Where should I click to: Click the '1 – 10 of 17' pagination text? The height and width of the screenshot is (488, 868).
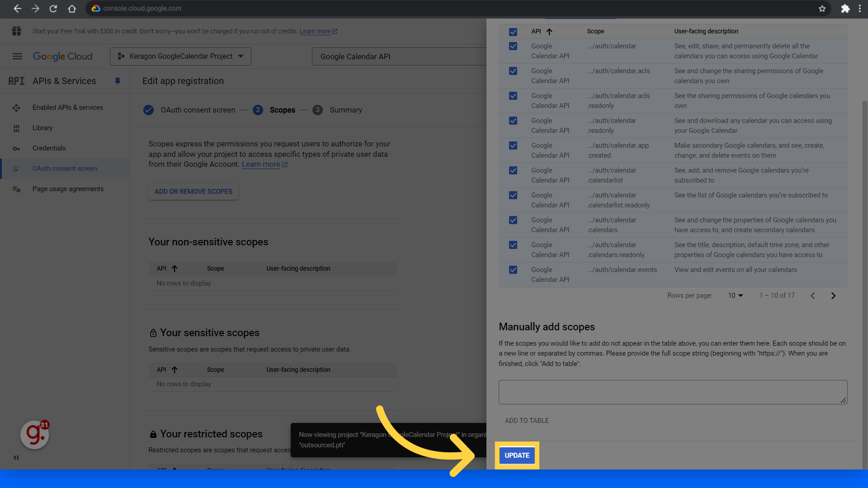pyautogui.click(x=777, y=296)
